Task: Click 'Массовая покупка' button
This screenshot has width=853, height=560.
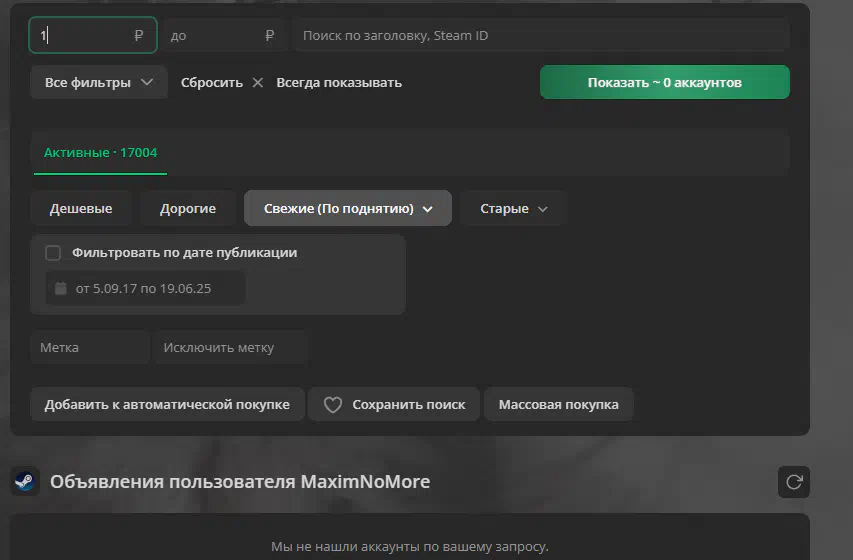Action: point(559,404)
